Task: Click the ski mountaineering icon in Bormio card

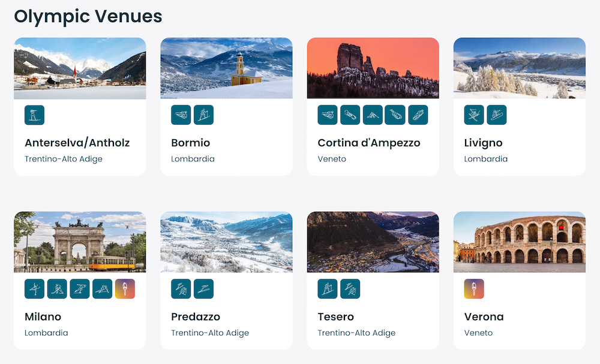Action: [203, 115]
